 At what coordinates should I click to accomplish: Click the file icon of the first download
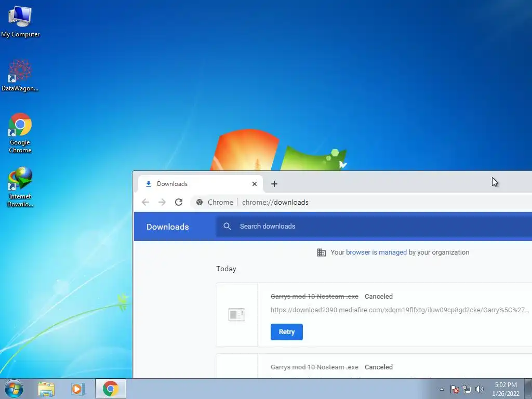236,314
